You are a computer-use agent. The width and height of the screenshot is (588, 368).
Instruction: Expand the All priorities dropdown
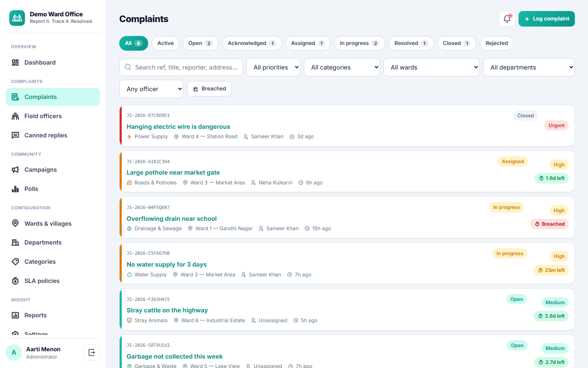coord(273,67)
